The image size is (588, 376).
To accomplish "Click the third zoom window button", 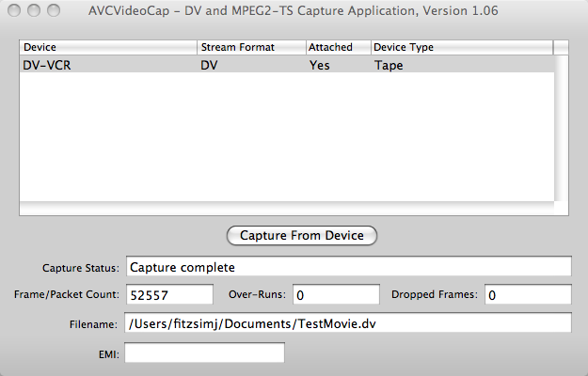I will click(54, 10).
